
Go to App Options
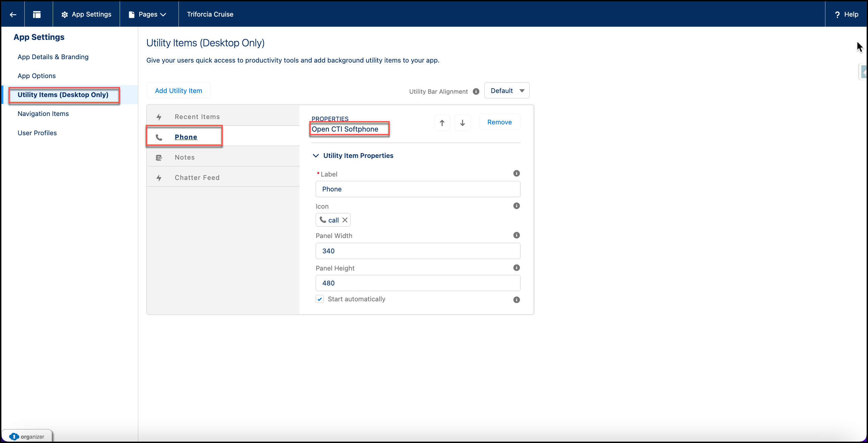[37, 76]
